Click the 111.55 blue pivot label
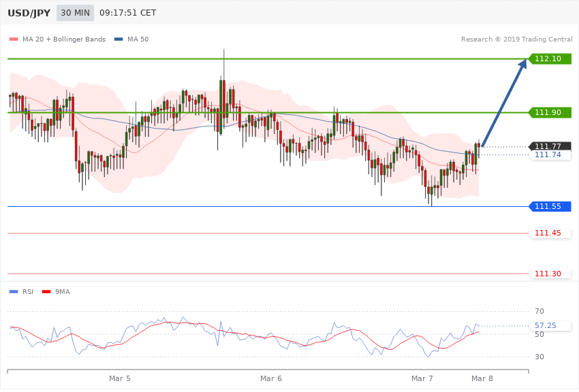 550,206
